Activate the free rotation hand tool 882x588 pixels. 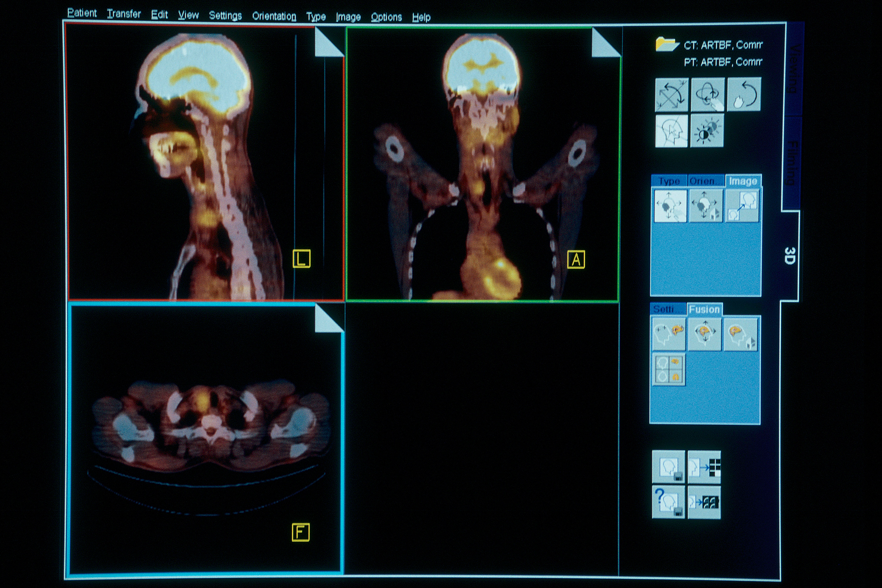[x=744, y=95]
